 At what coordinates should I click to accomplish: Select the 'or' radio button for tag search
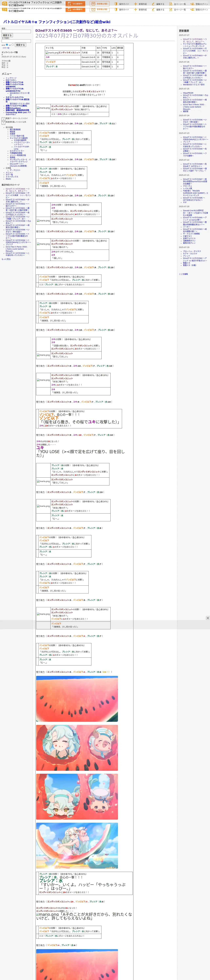click(13, 45)
